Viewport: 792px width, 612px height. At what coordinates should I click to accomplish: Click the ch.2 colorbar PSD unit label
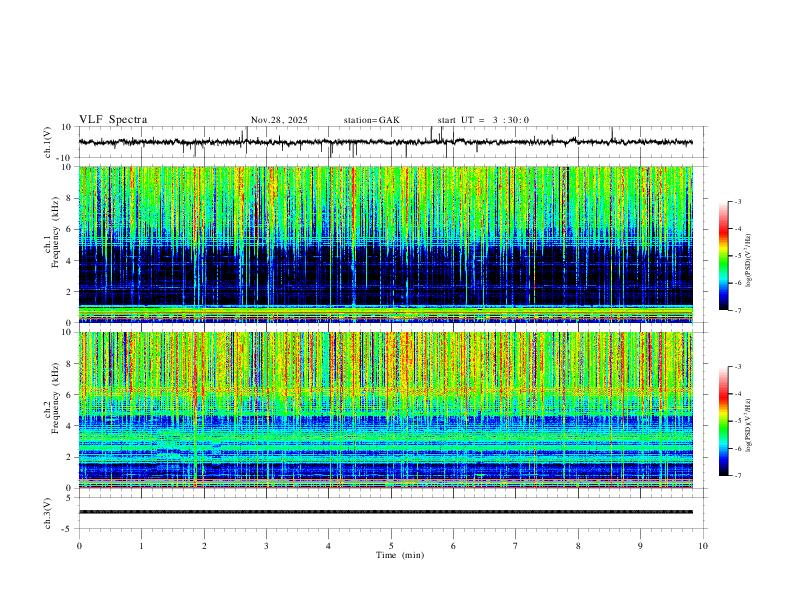748,425
